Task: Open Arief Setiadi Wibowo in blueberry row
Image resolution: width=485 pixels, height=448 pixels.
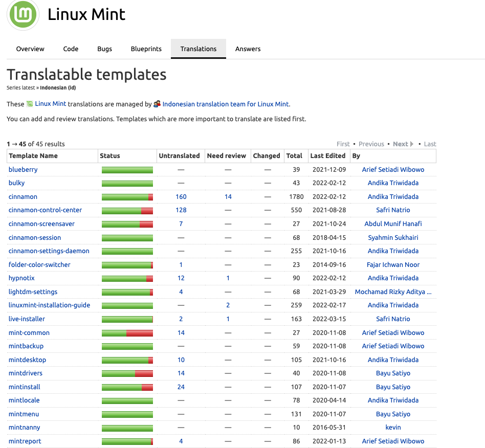Action: [393, 169]
